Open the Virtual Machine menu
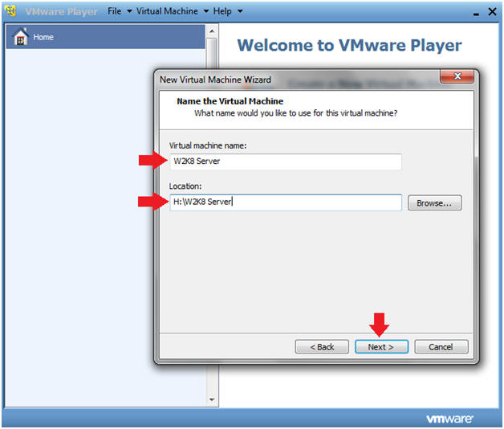The image size is (504, 429). pos(167,11)
